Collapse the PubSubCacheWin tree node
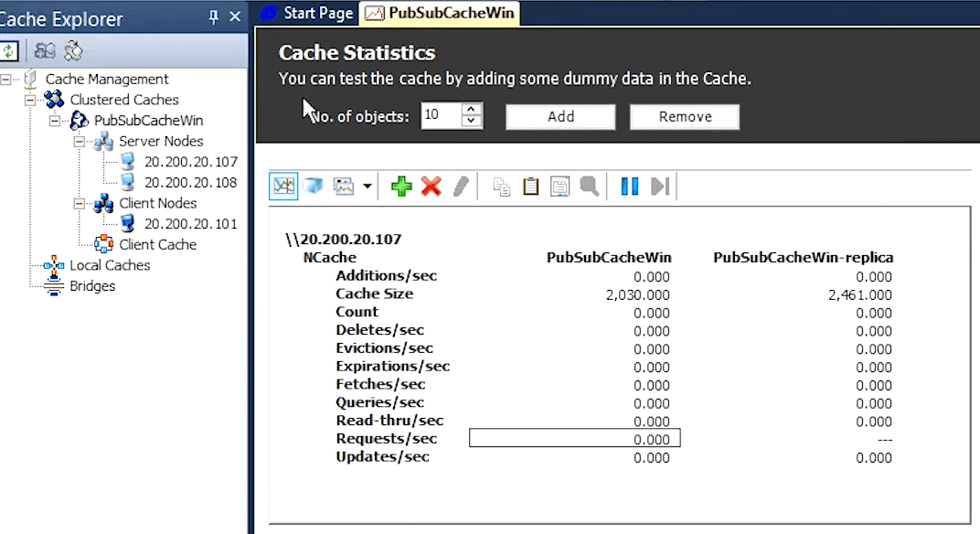The height and width of the screenshot is (534, 980). [x=55, y=121]
